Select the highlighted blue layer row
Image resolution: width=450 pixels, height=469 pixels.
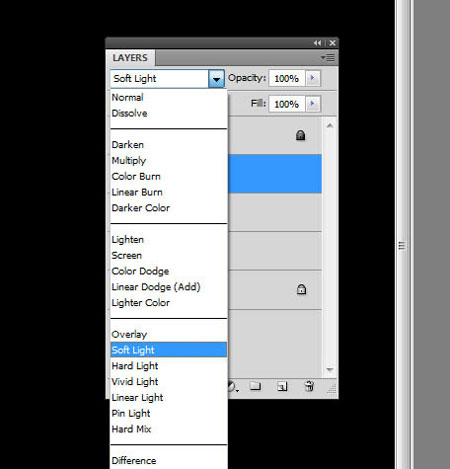(275, 174)
